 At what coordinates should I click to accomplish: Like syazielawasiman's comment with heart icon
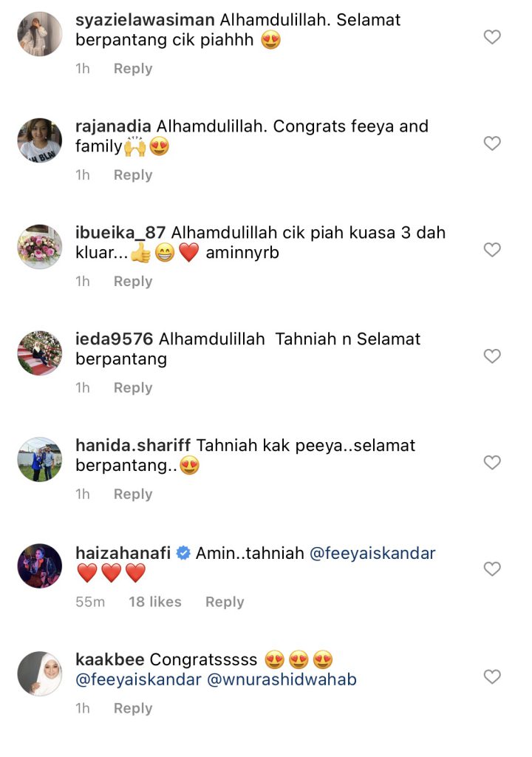(x=492, y=37)
